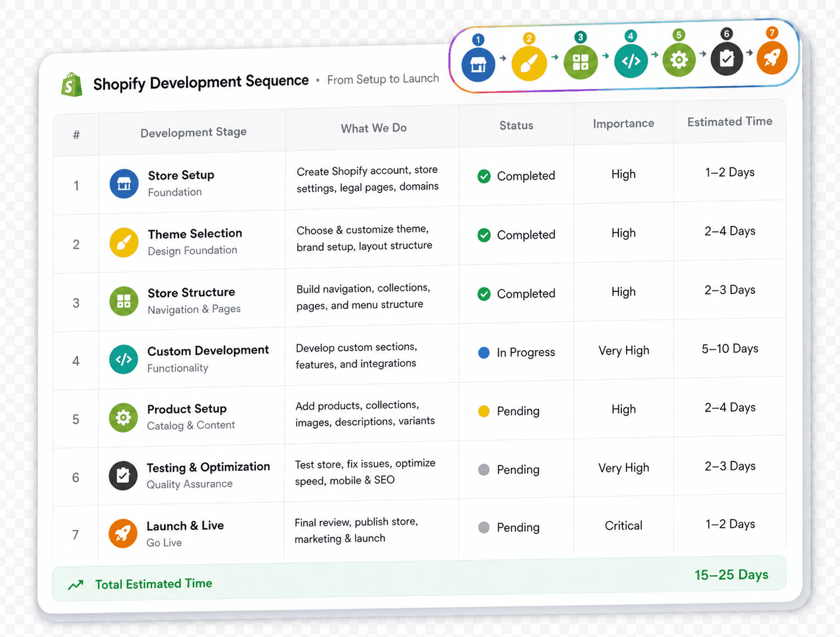Select the Store Setup stage name
The image size is (840, 637).
pos(181,175)
